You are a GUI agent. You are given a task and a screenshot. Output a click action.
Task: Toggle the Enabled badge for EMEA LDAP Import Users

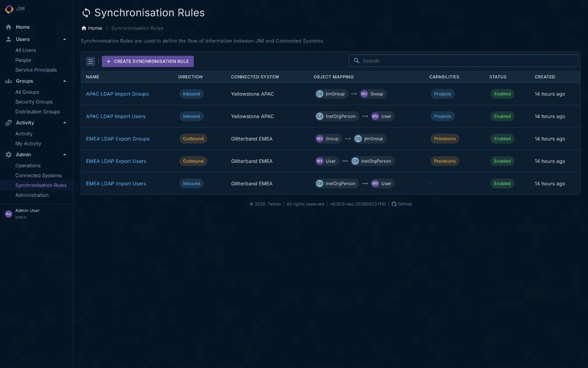click(x=502, y=183)
